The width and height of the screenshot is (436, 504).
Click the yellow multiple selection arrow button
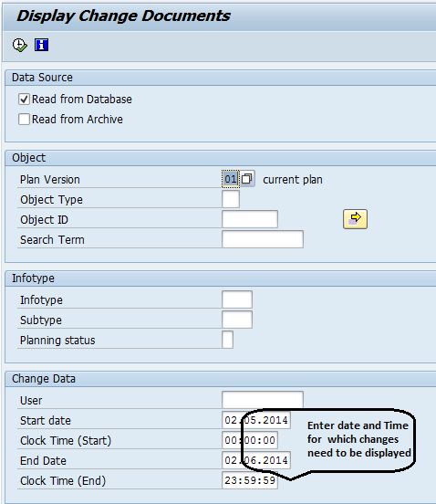355,219
